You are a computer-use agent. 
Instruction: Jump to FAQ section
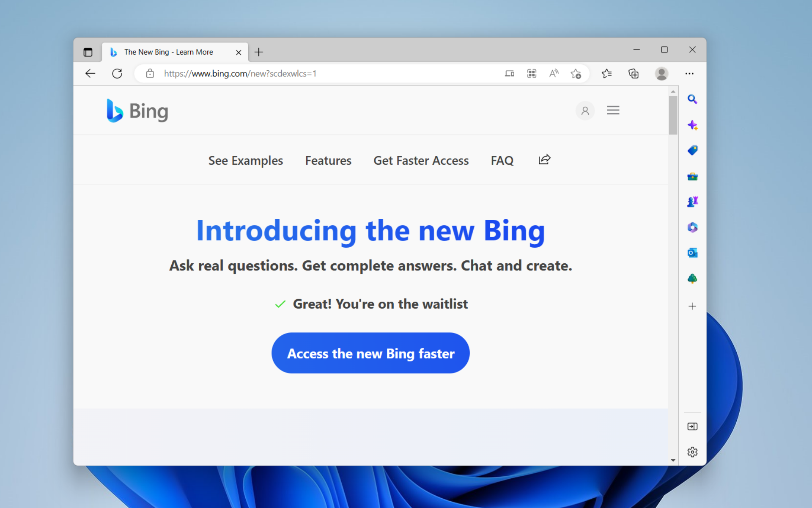(502, 160)
